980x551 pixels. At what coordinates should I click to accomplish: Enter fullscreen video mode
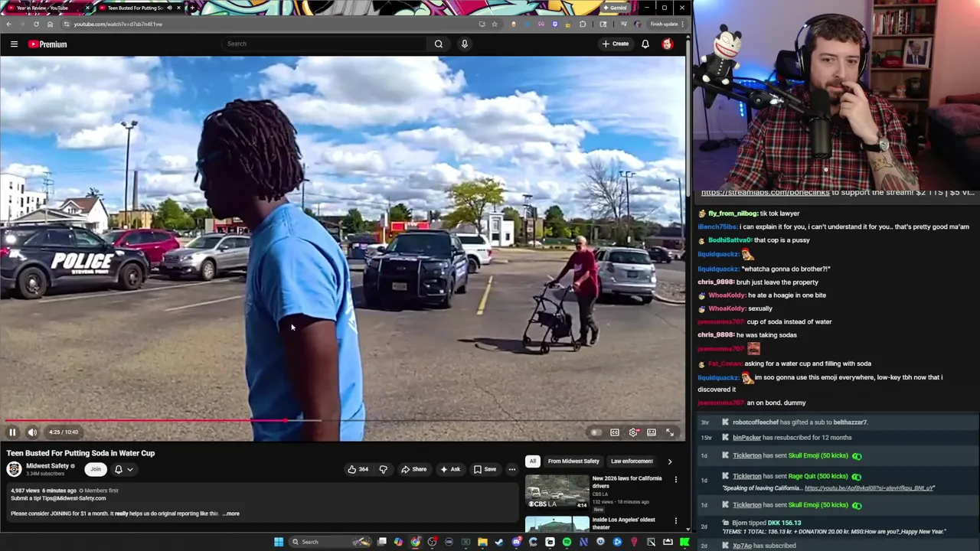670,432
